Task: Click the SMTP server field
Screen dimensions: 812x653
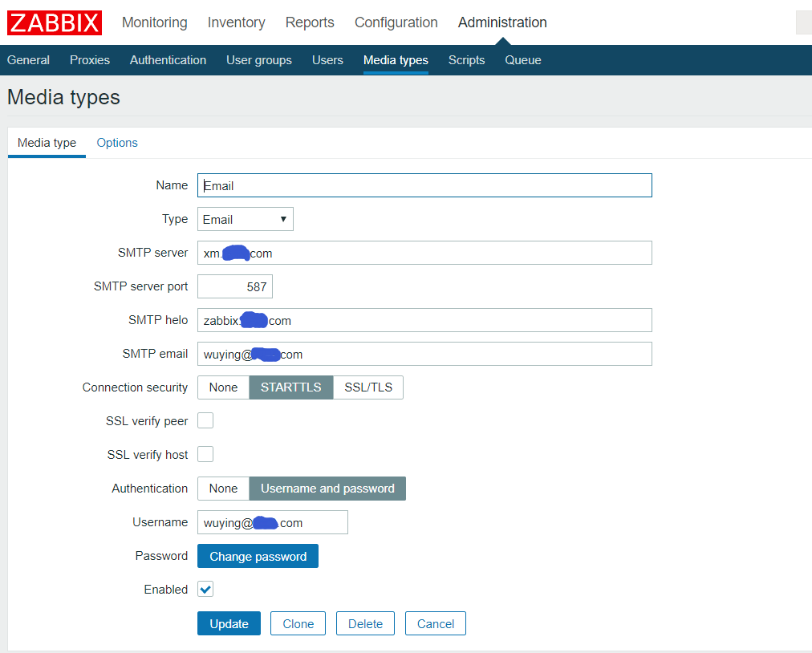Action: [424, 253]
